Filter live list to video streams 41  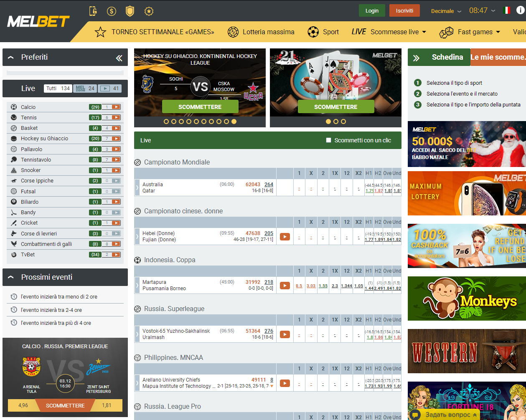(x=110, y=88)
